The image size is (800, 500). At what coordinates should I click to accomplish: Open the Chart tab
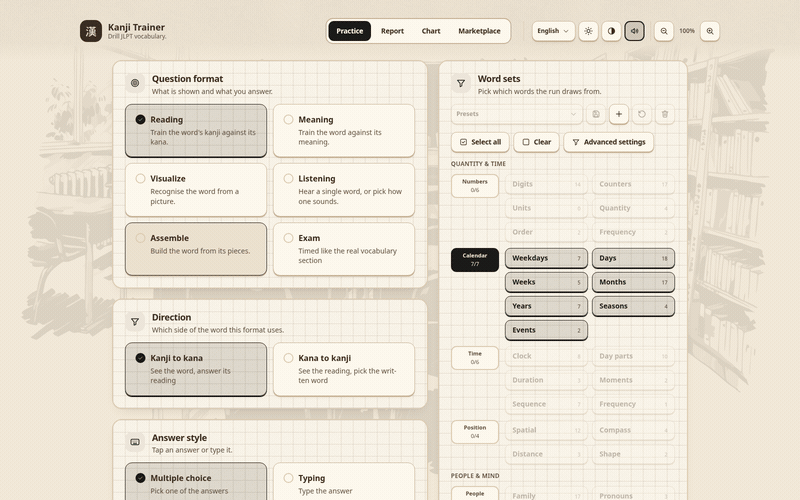pos(431,31)
